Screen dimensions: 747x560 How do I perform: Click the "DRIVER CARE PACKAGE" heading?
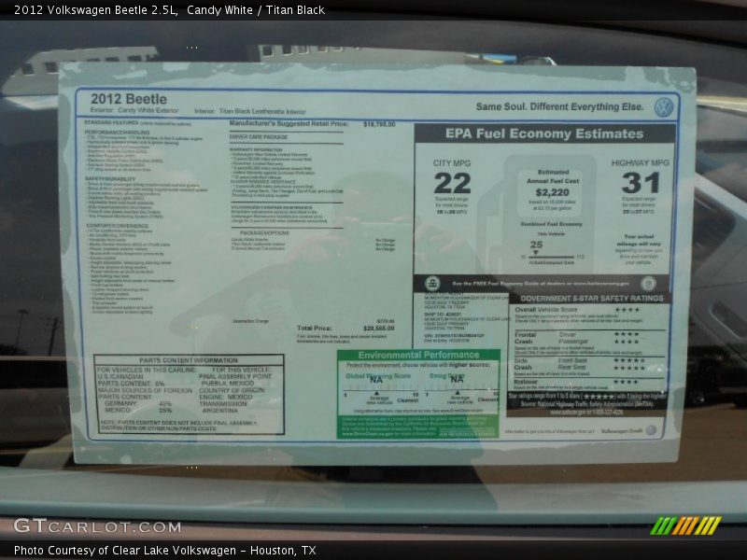(259, 136)
